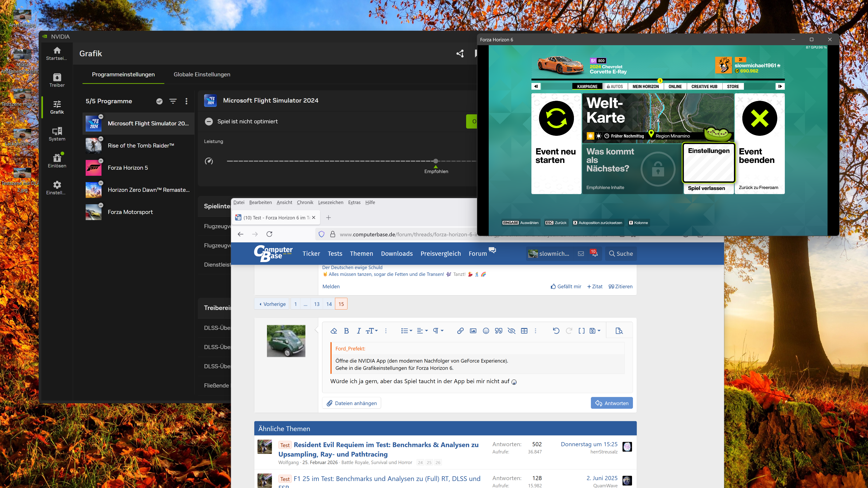Select CREATIVE HUB tab in Forza menu

(704, 87)
